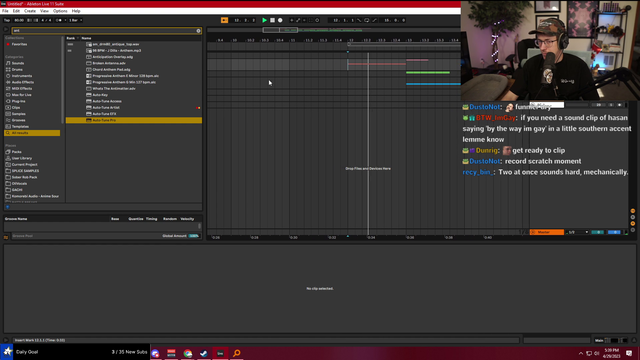Click the blue clip in the arrangement
The image size is (640, 360).
[433, 84]
